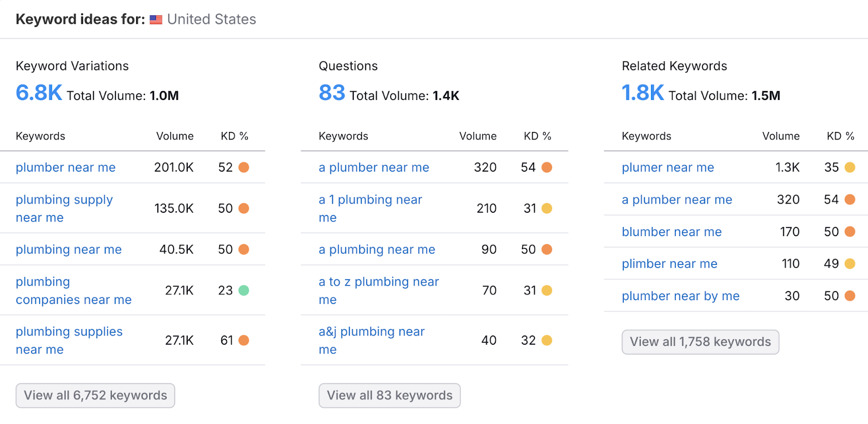The width and height of the screenshot is (868, 424).
Task: Click the 6.8K keyword variations count
Action: [x=39, y=93]
